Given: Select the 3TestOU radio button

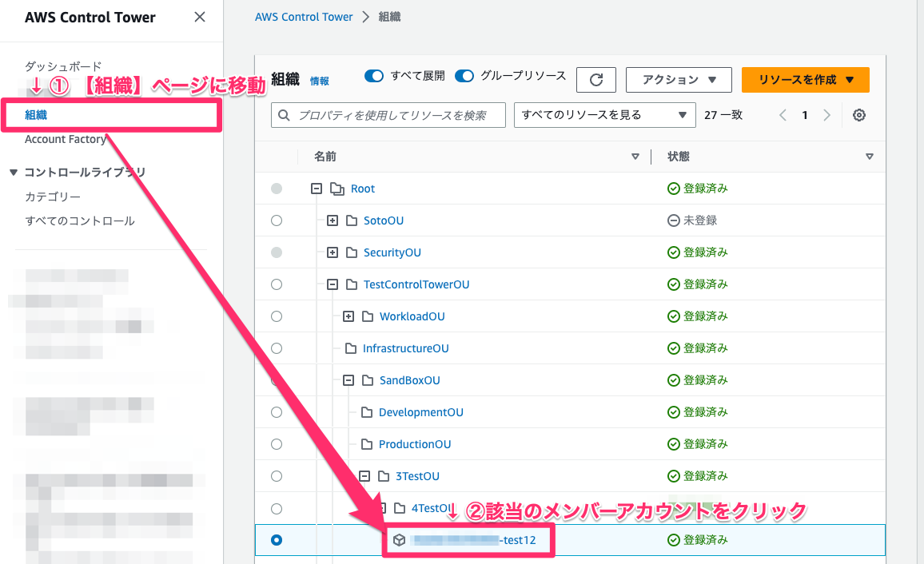Looking at the screenshot, I should click(x=277, y=475).
